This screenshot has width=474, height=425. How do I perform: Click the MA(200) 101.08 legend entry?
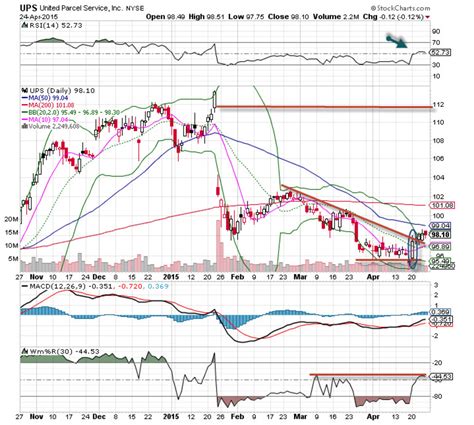click(x=49, y=105)
